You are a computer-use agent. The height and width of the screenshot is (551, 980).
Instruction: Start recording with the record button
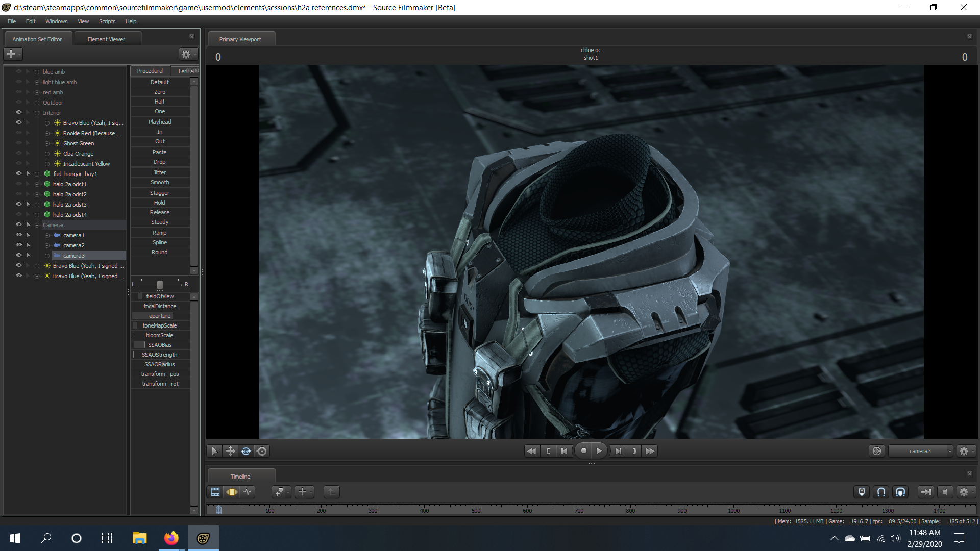pyautogui.click(x=583, y=450)
